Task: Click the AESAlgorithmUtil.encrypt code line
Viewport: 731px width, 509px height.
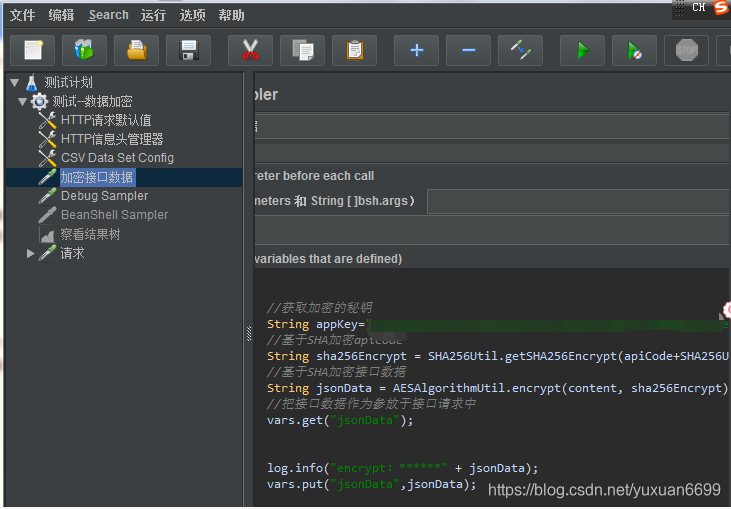Action: pos(497,388)
